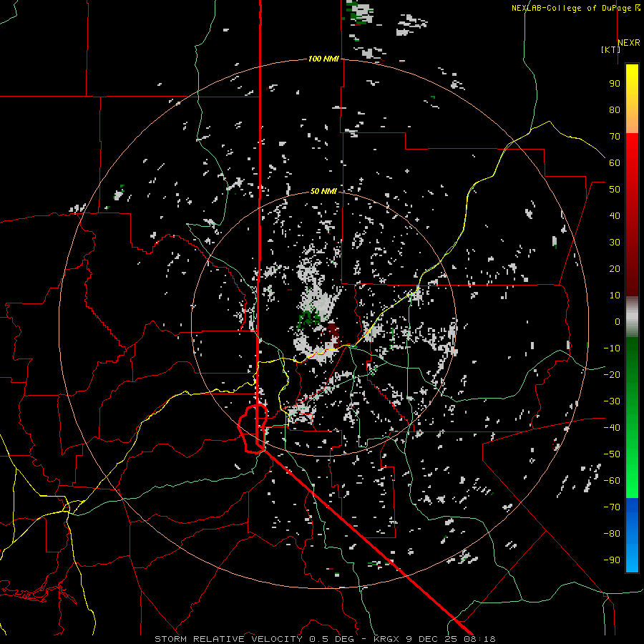
Task: Click the 50 value on the velocity scale
Action: pyautogui.click(x=615, y=190)
